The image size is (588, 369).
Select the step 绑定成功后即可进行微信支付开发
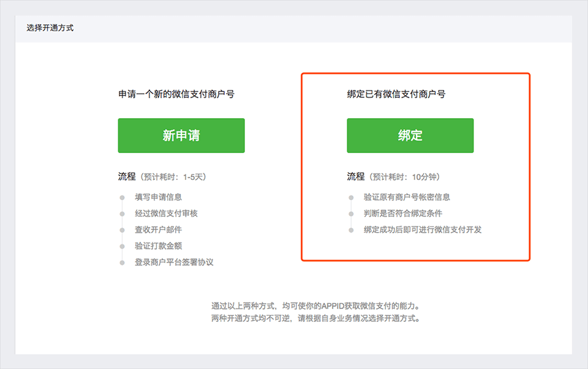[x=423, y=229]
